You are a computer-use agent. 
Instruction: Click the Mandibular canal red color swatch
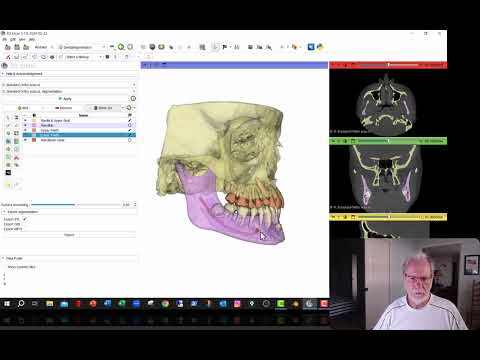pyautogui.click(x=34, y=140)
